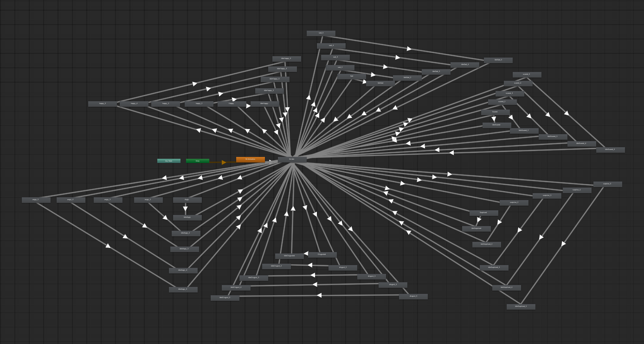Select the IdleSurprised_3 state node

pos(494,268)
